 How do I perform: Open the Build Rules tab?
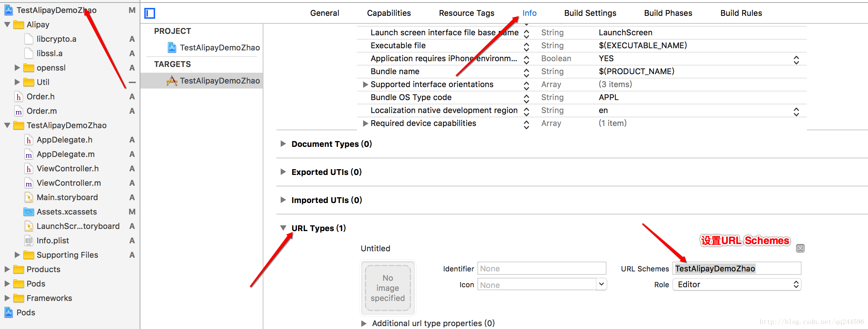click(741, 13)
